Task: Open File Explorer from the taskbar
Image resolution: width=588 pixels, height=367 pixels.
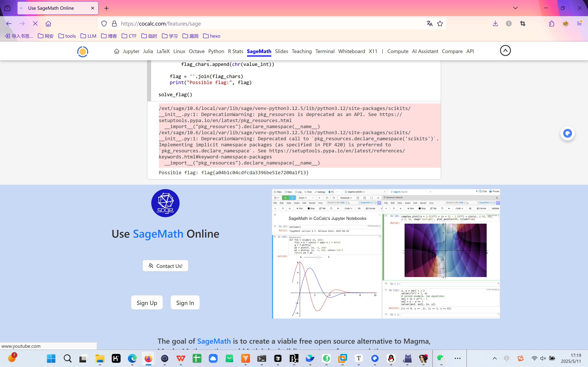Action: pos(100,358)
